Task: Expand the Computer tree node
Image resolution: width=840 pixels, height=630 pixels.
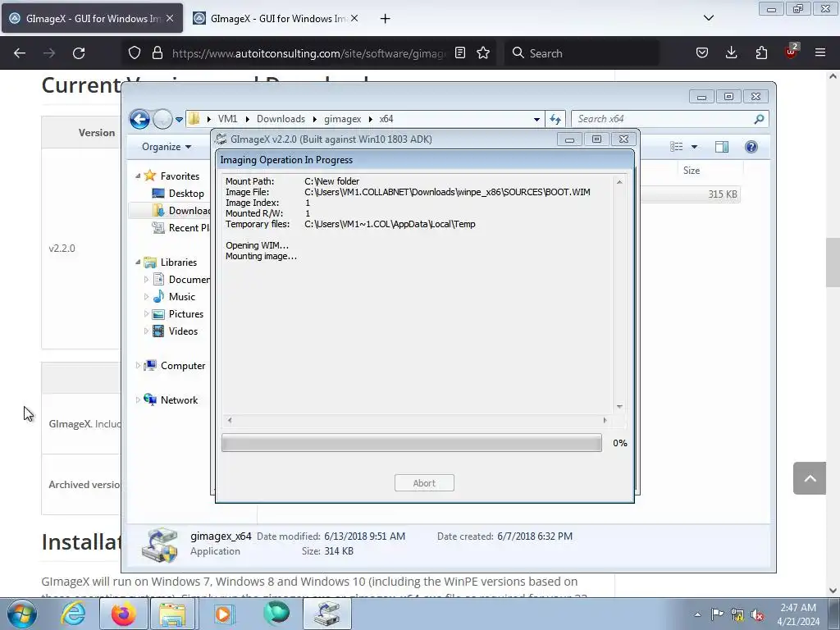Action: click(x=138, y=365)
